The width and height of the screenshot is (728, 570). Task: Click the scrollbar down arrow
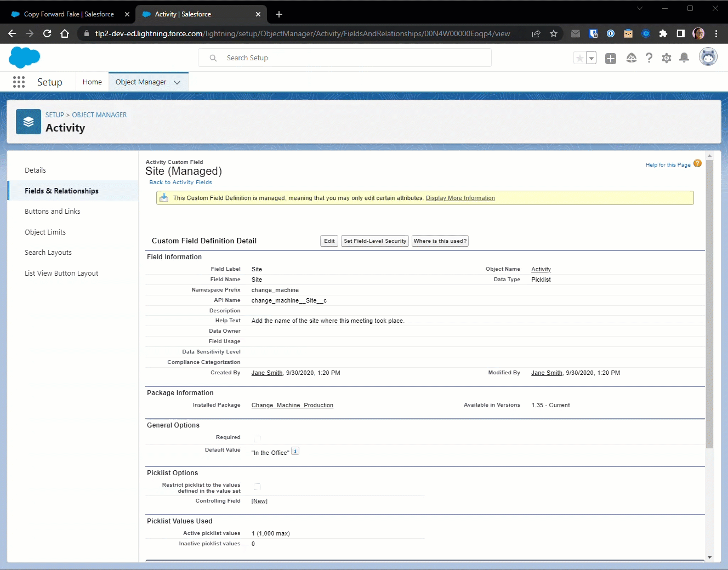[x=709, y=557]
